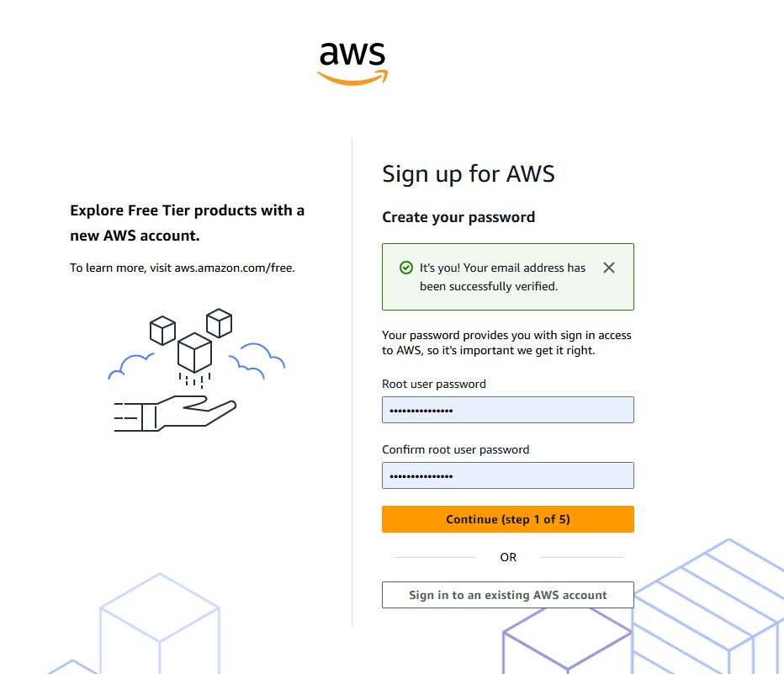Image resolution: width=784 pixels, height=674 pixels.
Task: Click the OR divider text
Action: [x=508, y=557]
